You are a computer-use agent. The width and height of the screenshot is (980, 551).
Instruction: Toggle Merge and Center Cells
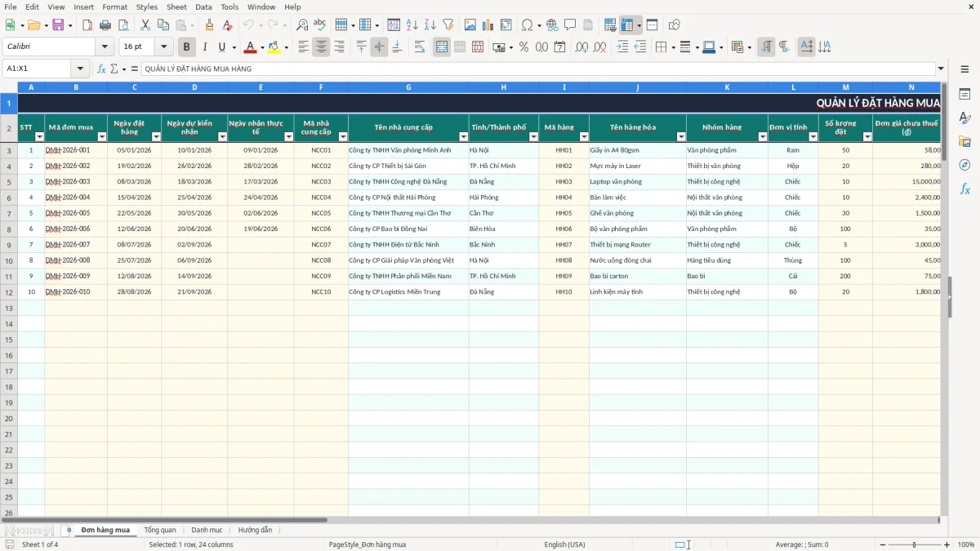click(x=442, y=47)
